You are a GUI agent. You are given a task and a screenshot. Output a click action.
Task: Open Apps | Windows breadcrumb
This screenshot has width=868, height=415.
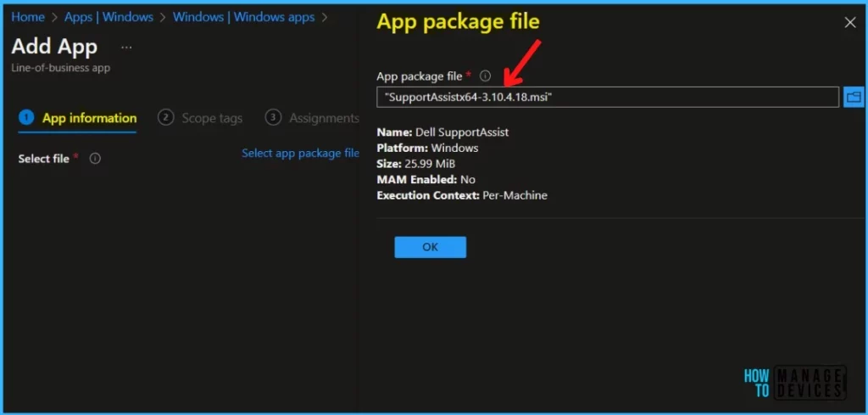(x=108, y=17)
